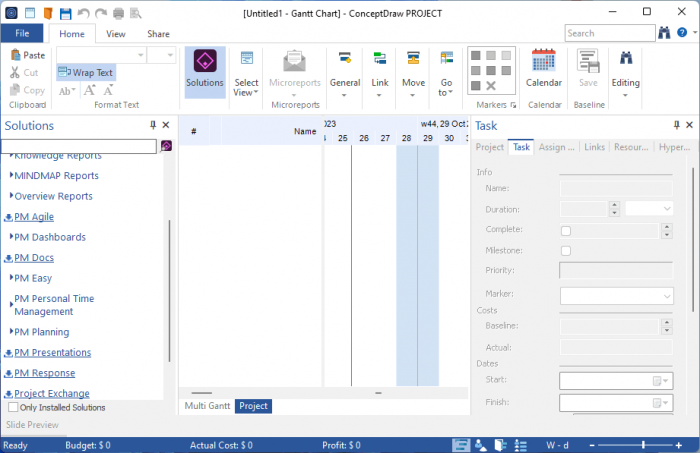The image size is (700, 453).
Task: Switch to the Multi Gantt tab
Action: click(x=207, y=406)
